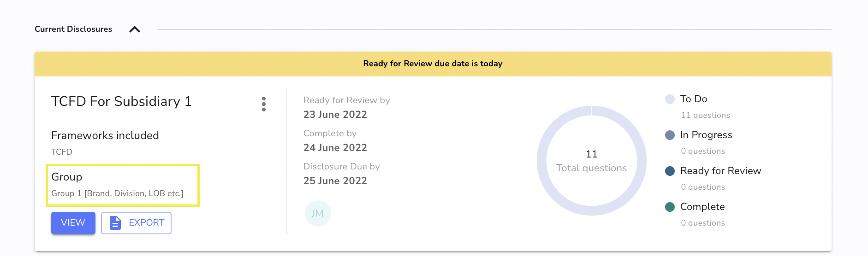
Task: Click the Disclosure Due by 25 June 2022 date
Action: click(x=335, y=181)
